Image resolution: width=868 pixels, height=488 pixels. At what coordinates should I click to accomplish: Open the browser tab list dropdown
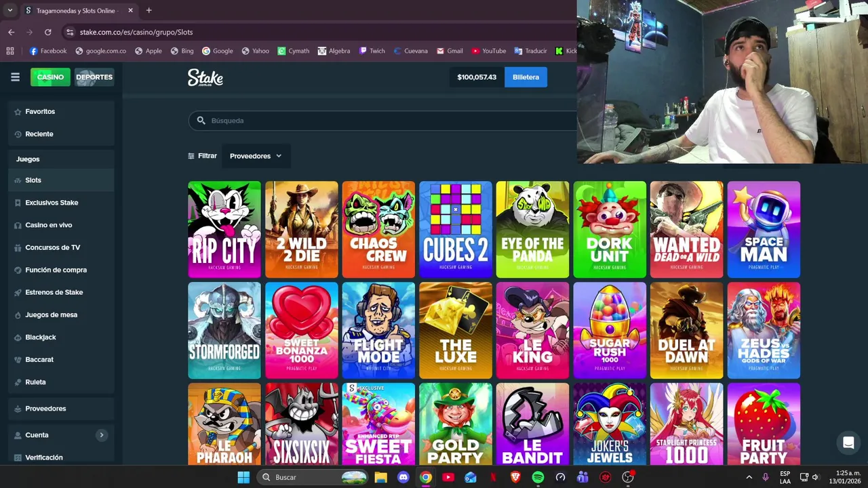(9, 10)
